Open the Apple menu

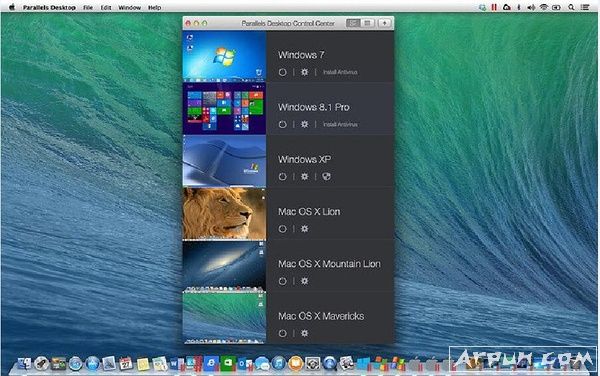[11, 7]
